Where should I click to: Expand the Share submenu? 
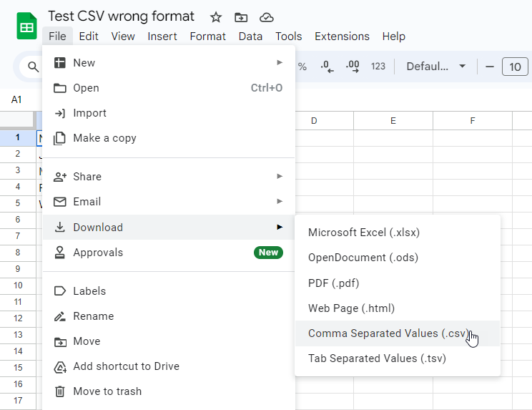[x=169, y=177]
